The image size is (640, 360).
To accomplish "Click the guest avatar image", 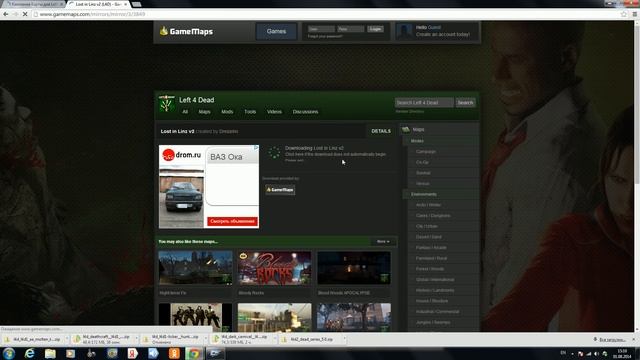I will (x=404, y=31).
